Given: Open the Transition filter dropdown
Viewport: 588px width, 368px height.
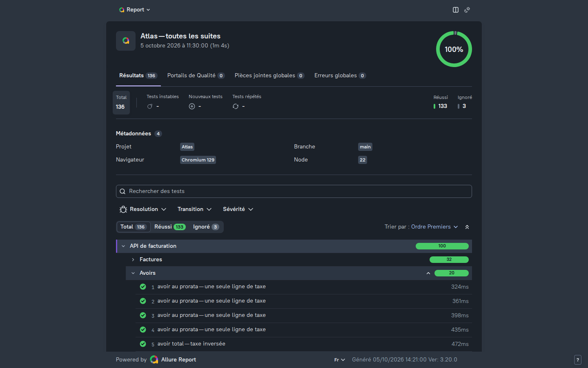Looking at the screenshot, I should click(x=194, y=209).
